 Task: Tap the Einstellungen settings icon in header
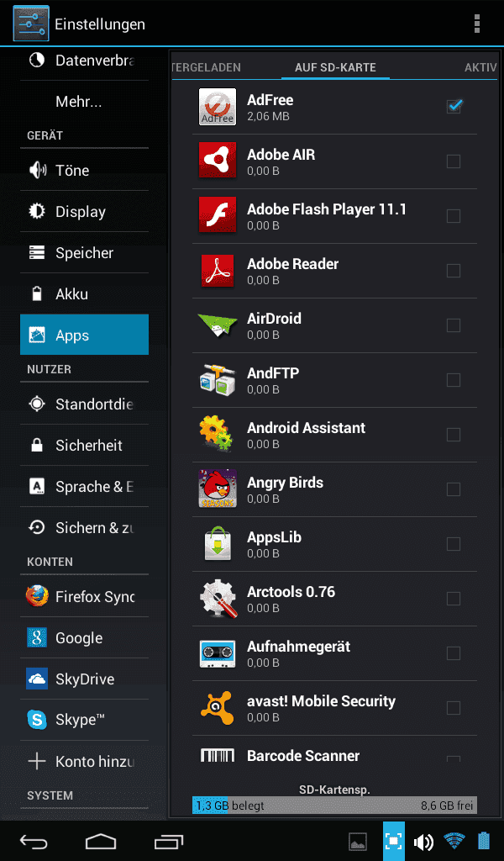tap(31, 24)
